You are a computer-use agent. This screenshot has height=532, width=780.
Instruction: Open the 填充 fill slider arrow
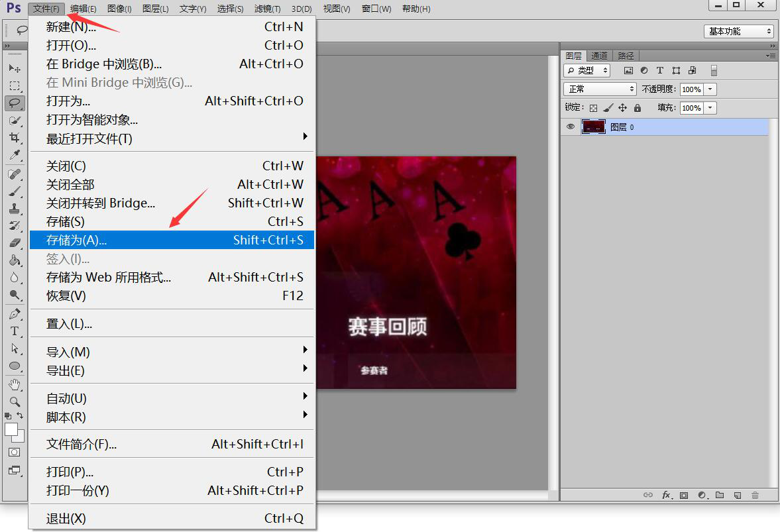(x=710, y=107)
